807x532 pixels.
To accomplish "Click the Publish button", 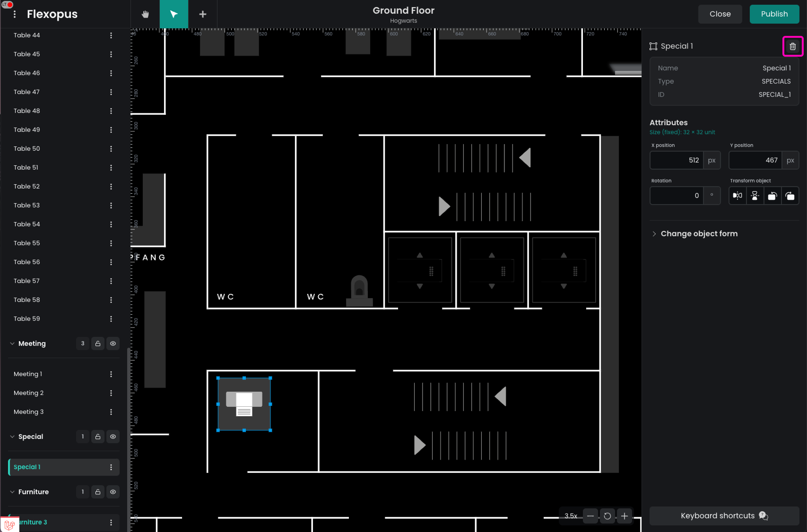I will [774, 14].
